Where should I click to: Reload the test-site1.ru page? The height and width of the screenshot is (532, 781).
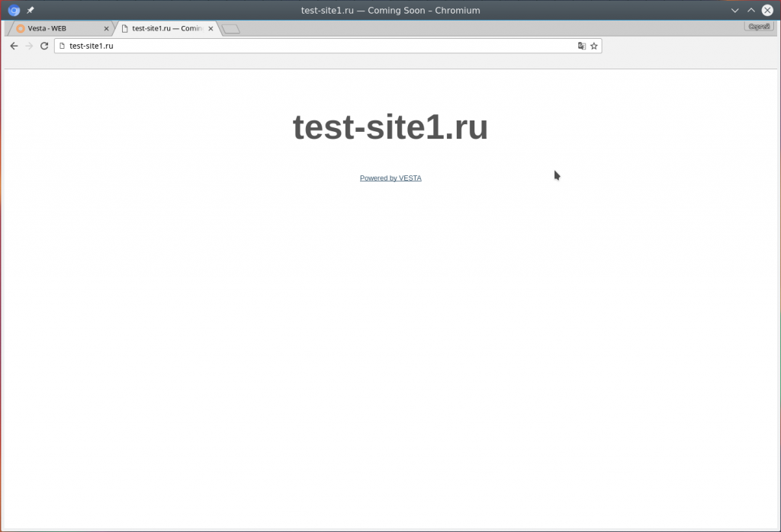click(44, 46)
